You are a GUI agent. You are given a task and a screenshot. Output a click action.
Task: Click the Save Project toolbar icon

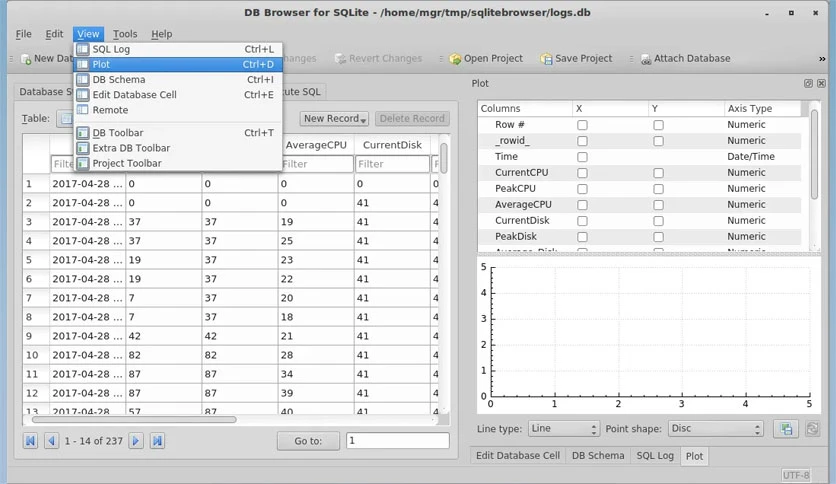[x=546, y=59]
